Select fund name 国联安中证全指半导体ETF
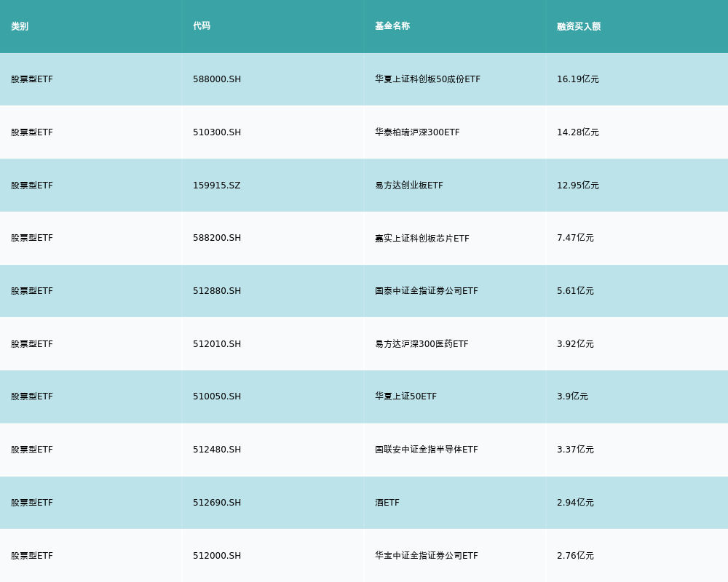The image size is (728, 582). (x=427, y=450)
